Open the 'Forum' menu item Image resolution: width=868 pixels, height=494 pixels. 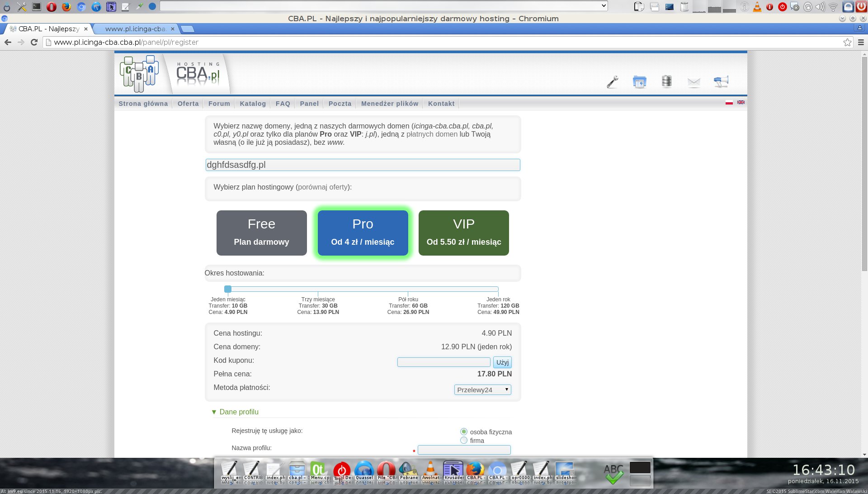point(219,104)
